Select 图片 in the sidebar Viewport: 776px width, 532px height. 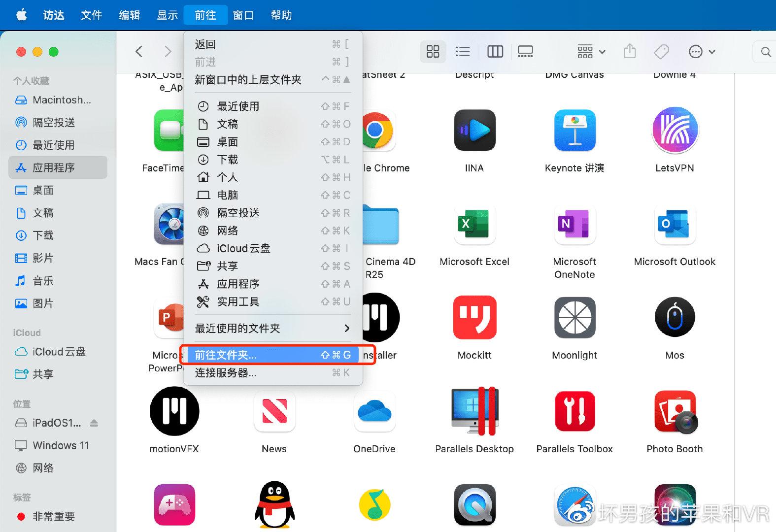tap(58, 303)
